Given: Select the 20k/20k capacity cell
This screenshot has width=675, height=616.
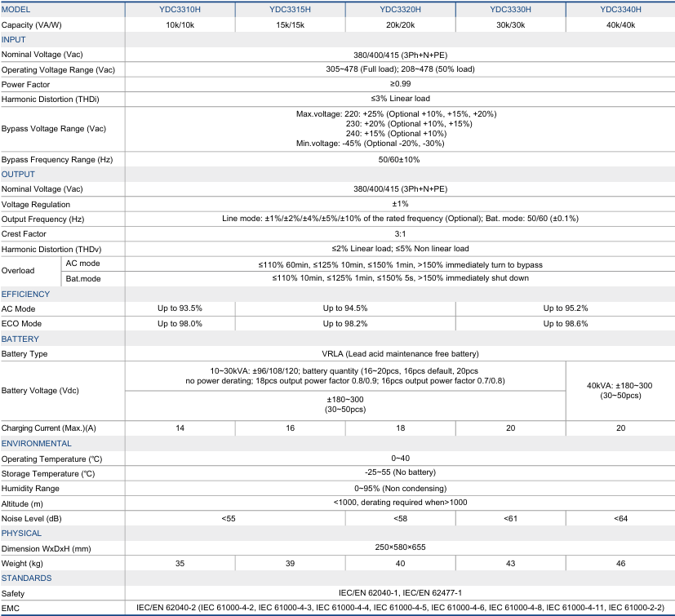Looking at the screenshot, I should 401,25.
